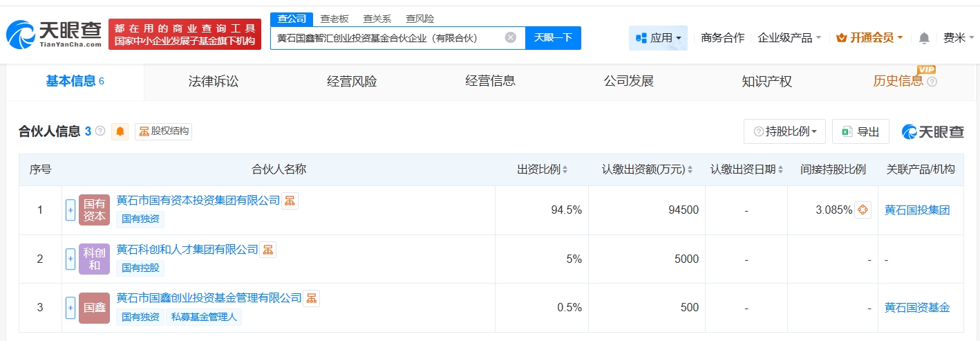980x341 pixels.
Task: Select the 查老板 search tab
Action: (x=334, y=19)
